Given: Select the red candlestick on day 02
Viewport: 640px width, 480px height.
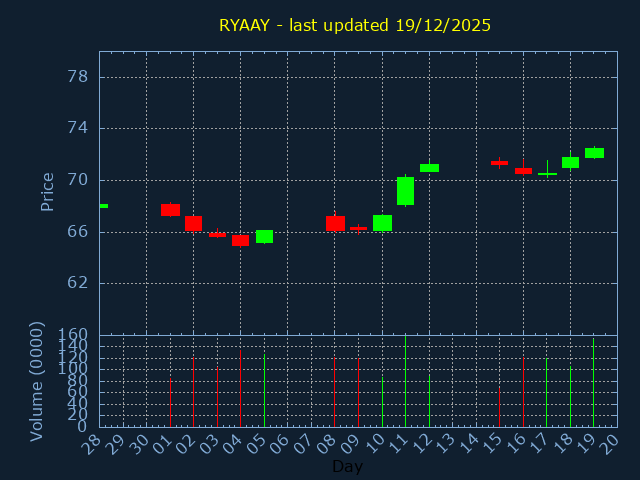Looking at the screenshot, I should (x=193, y=223).
